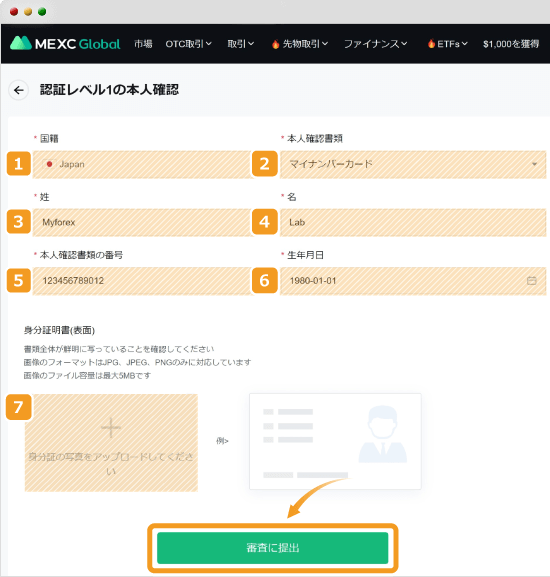Go back using the arrow button

click(x=18, y=90)
